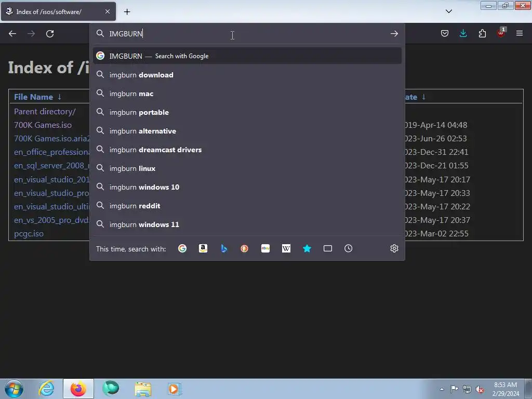532x399 pixels.
Task: Open the muted volume tray icon
Action: click(480, 389)
